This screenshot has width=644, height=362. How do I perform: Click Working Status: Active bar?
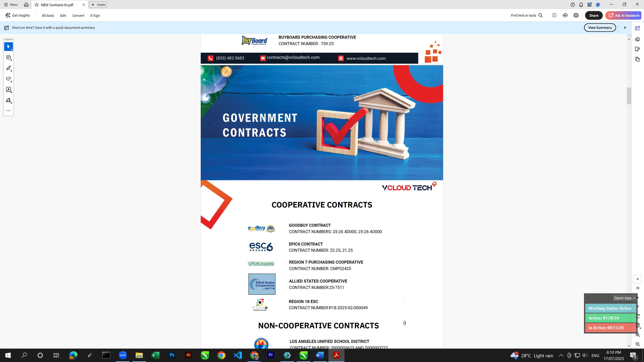point(610,308)
